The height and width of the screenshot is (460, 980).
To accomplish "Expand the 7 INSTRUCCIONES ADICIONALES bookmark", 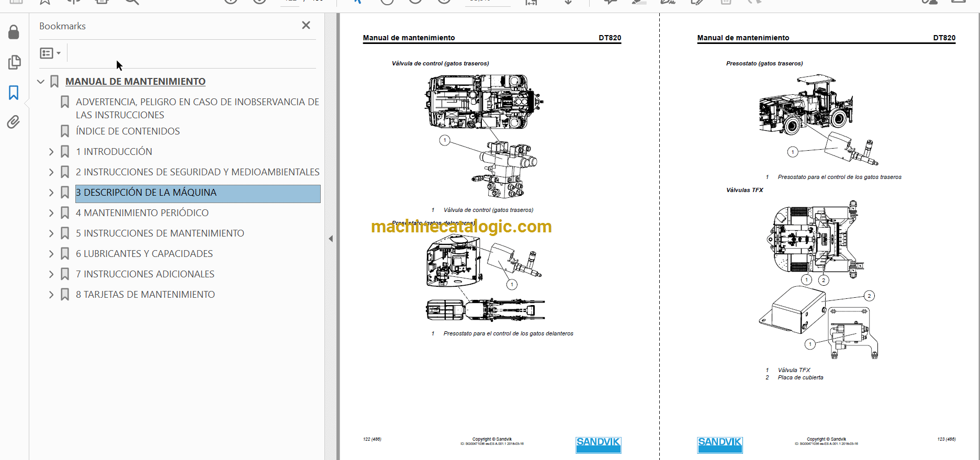I will click(x=51, y=274).
